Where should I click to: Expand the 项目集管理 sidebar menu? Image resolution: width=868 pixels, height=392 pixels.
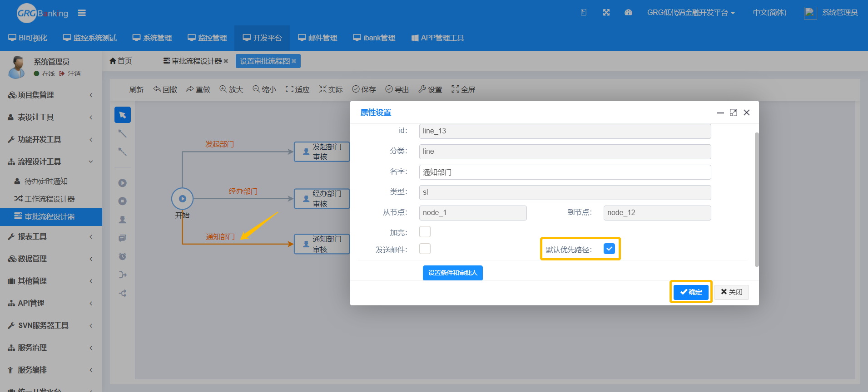(51, 95)
